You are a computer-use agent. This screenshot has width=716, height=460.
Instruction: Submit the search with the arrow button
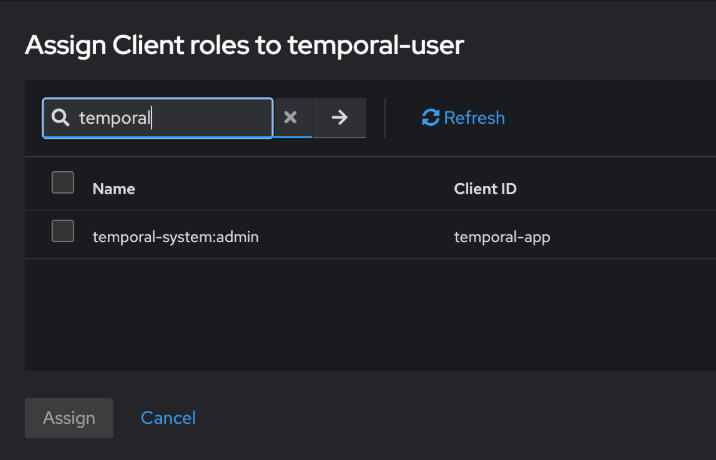click(x=339, y=118)
